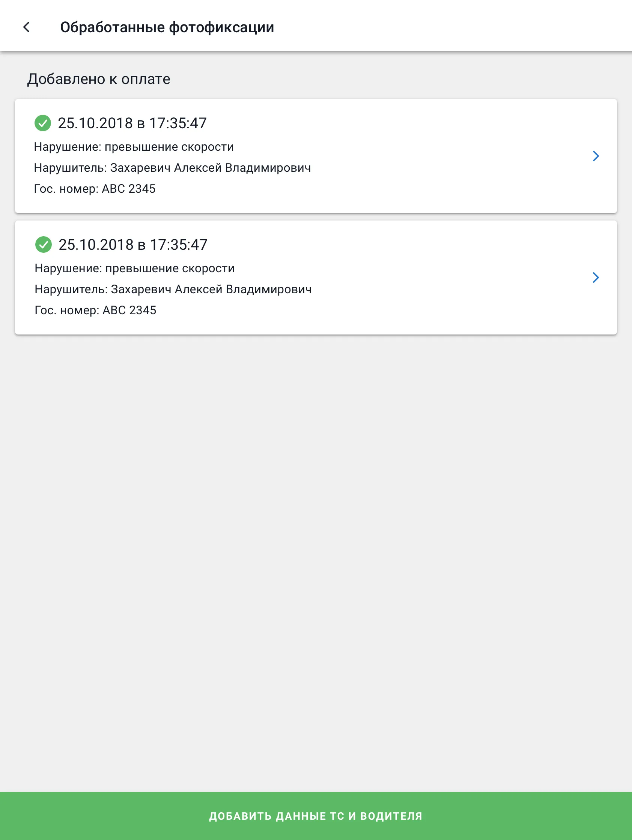The height and width of the screenshot is (840, 632).
Task: Click second card's time 17:35:47
Action: [179, 245]
